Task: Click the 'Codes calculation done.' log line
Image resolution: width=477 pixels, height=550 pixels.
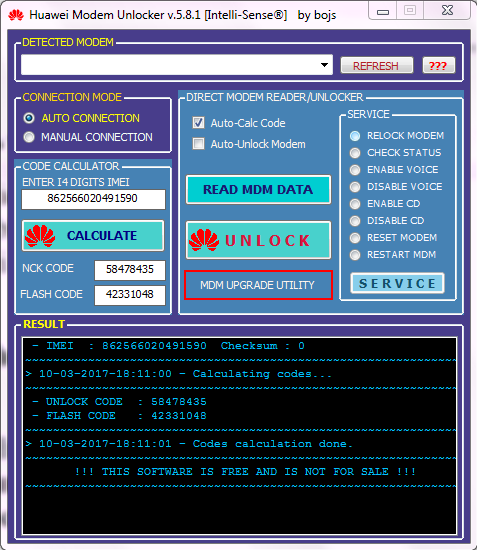Action: (x=189, y=444)
